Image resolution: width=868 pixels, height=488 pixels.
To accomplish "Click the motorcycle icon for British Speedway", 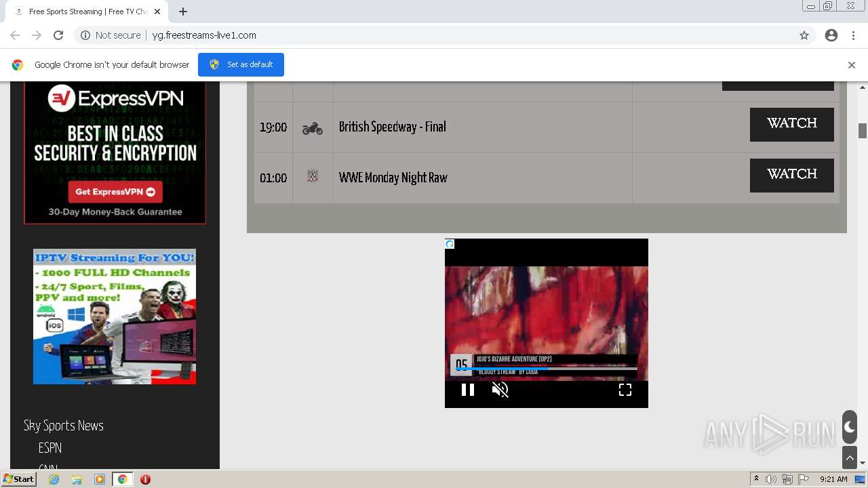I will point(313,127).
